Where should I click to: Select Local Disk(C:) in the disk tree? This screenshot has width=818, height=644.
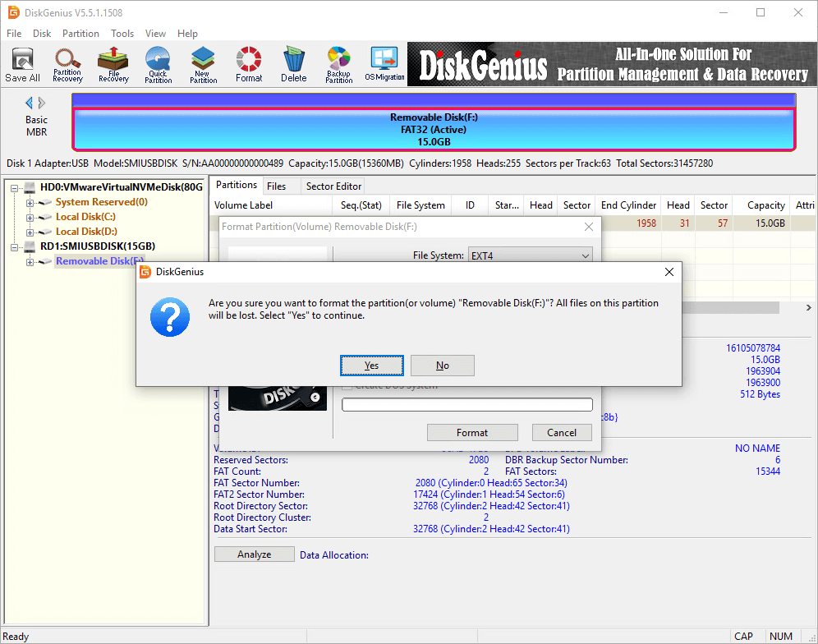click(85, 217)
